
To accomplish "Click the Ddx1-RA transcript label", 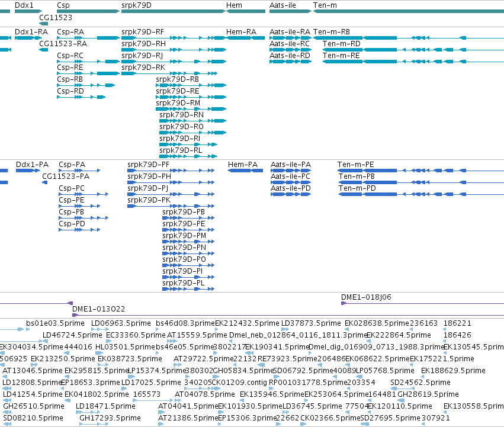I will (31, 32).
